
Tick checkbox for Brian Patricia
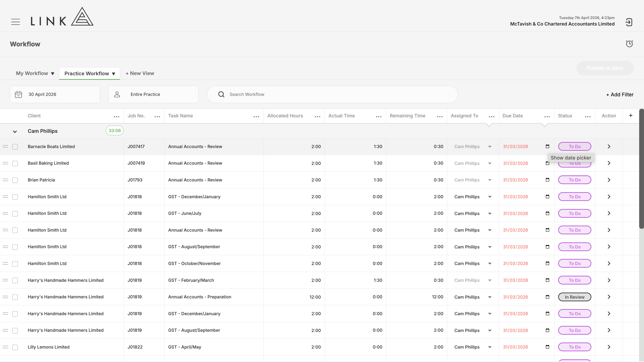click(15, 180)
